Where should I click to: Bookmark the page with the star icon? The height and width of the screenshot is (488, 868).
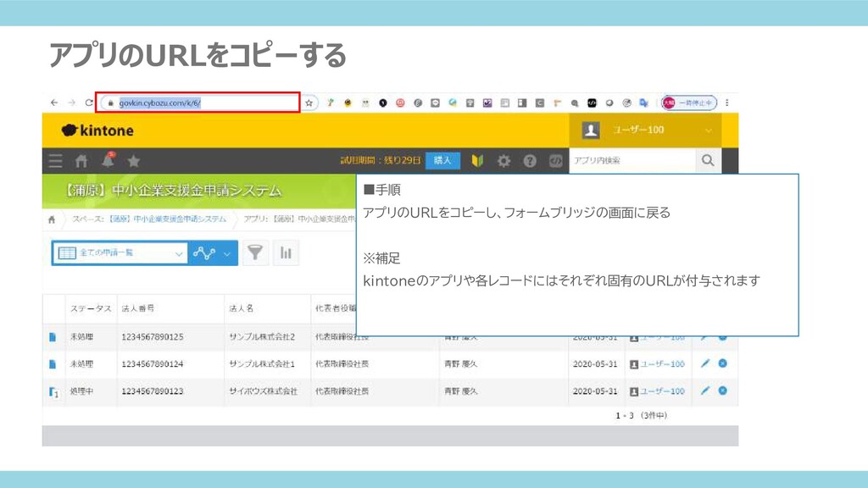point(309,103)
